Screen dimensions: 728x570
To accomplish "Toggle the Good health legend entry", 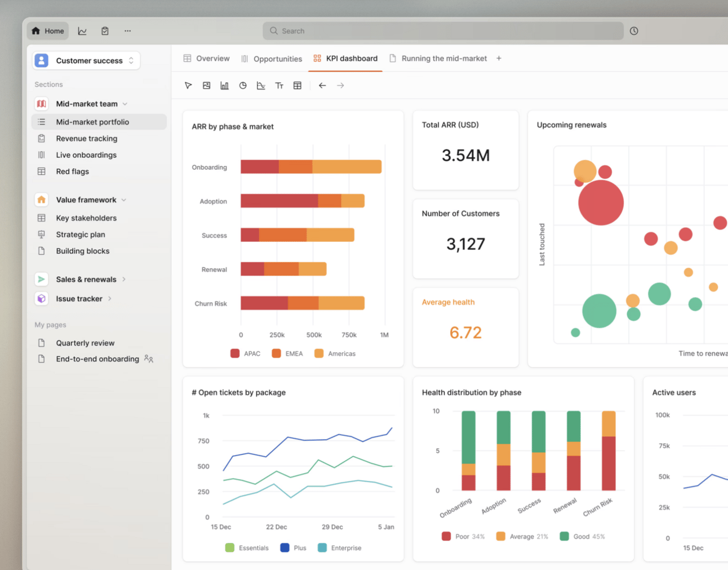I will tap(582, 536).
